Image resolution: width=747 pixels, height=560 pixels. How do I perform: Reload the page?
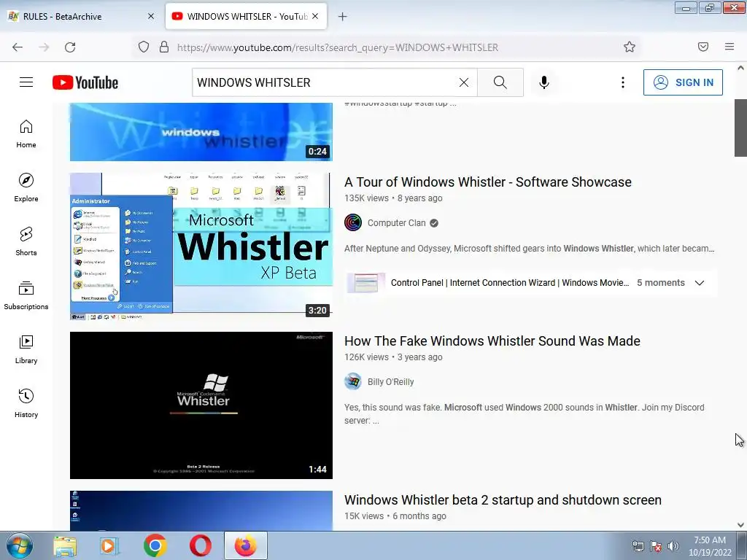point(70,47)
